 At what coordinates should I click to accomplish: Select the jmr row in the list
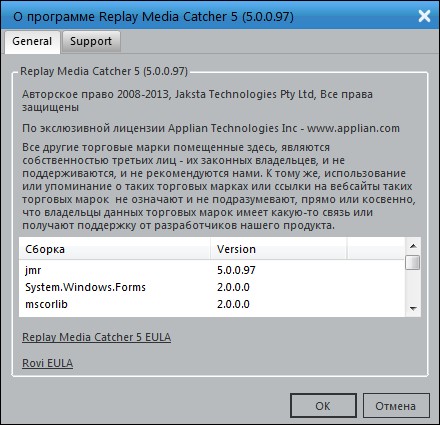pos(212,270)
